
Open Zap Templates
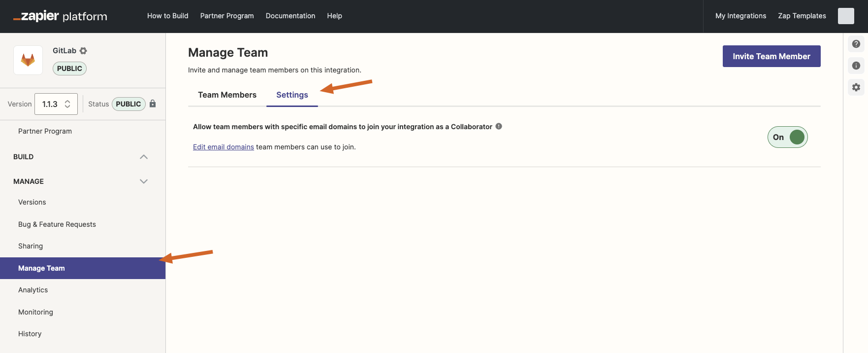[802, 16]
